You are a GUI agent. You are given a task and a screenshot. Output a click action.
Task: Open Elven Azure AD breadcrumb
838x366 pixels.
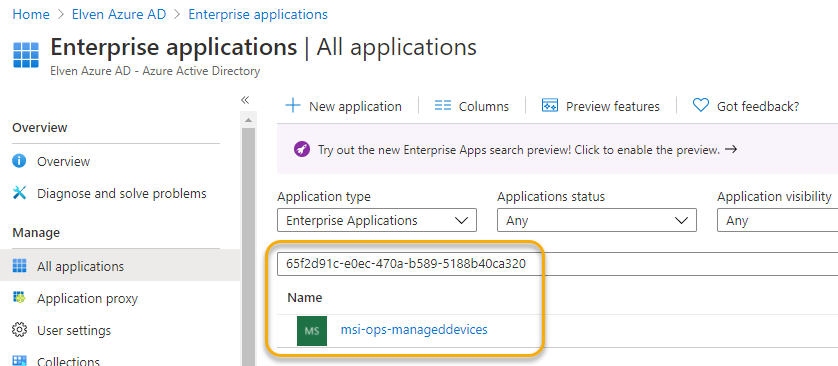119,14
